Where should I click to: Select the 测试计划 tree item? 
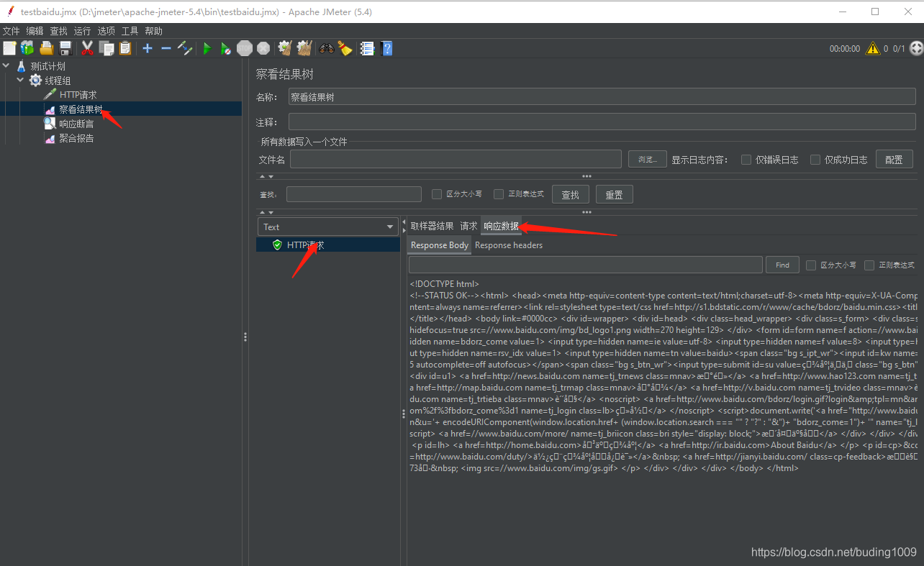[47, 66]
